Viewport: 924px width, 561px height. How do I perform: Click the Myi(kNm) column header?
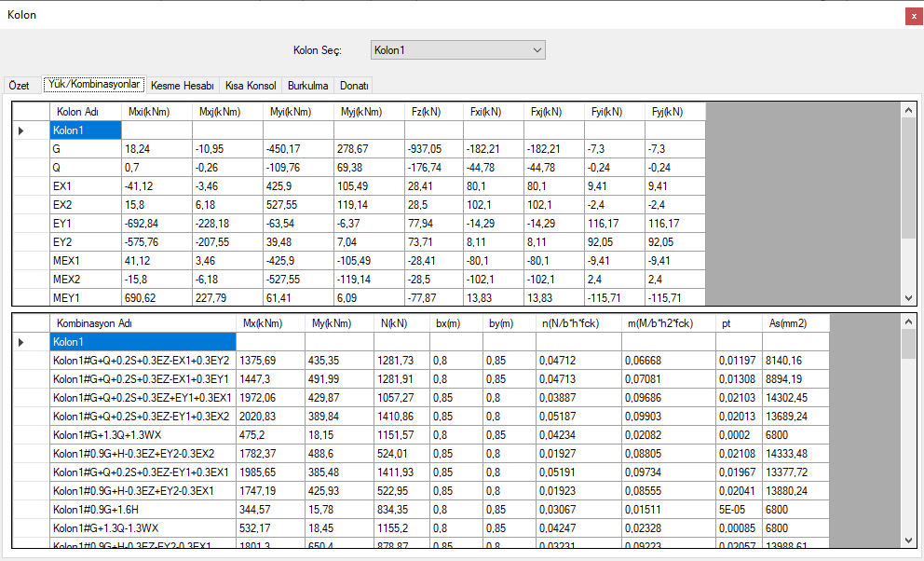tap(298, 112)
